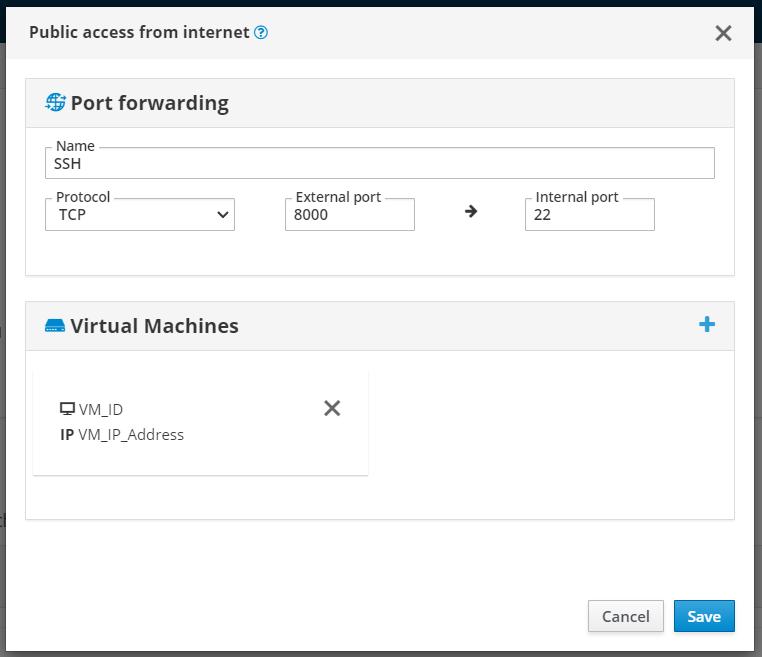
Task: Click the help icon beside the dialog title
Action: 261,32
